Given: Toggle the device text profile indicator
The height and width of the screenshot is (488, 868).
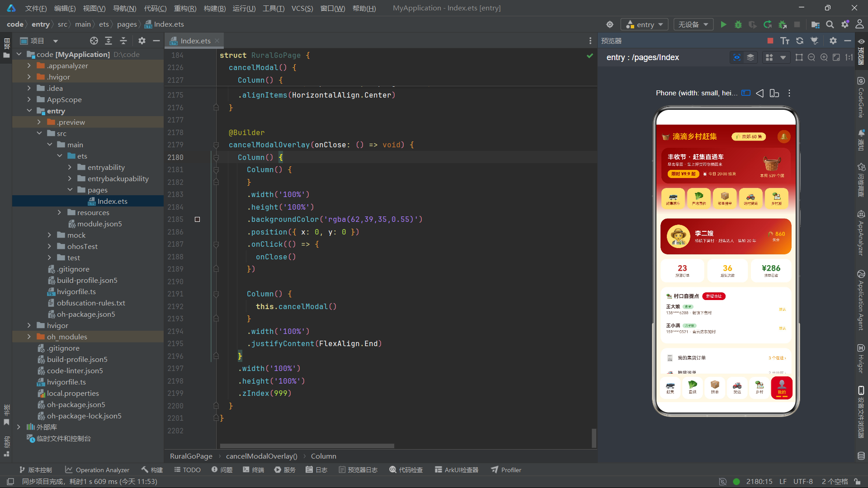Looking at the screenshot, I should (x=746, y=93).
